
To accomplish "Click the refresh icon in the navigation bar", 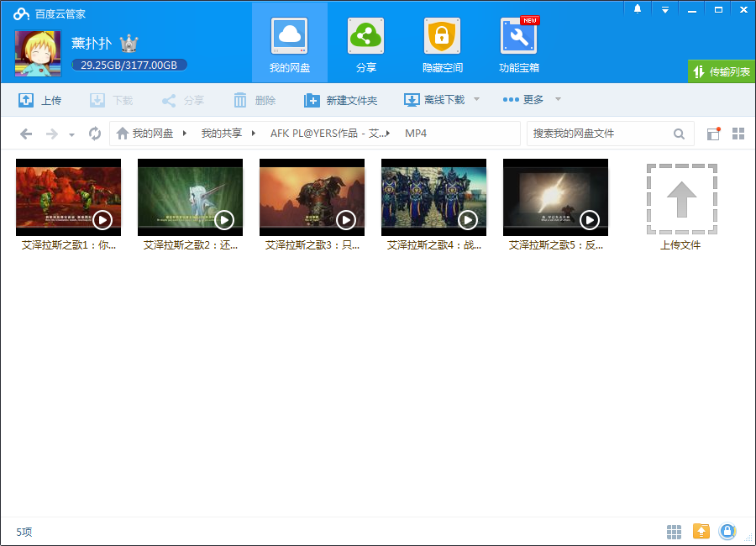I will pyautogui.click(x=94, y=133).
